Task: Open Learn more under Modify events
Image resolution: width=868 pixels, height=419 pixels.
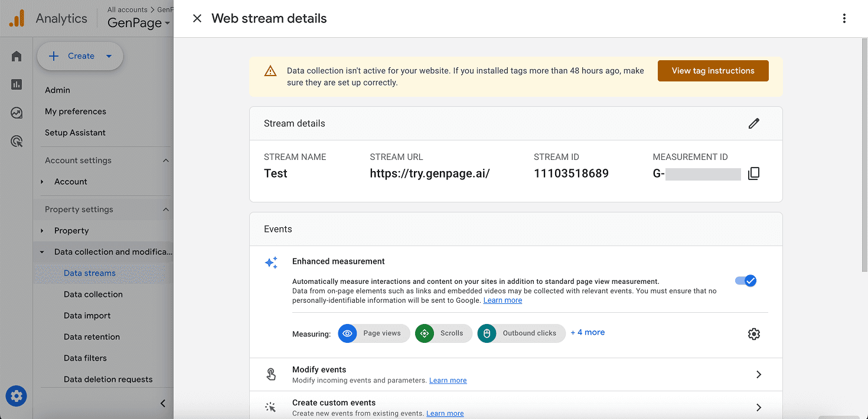Action: point(448,381)
